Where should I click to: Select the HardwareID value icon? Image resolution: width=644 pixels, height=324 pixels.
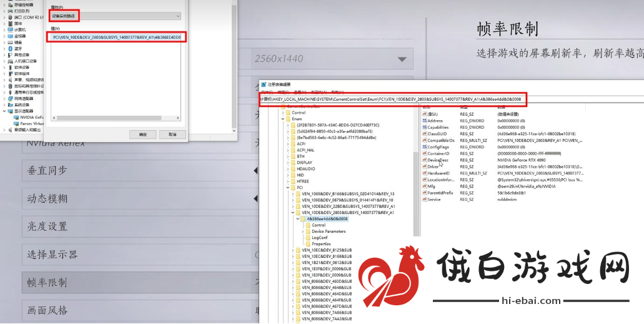point(424,173)
